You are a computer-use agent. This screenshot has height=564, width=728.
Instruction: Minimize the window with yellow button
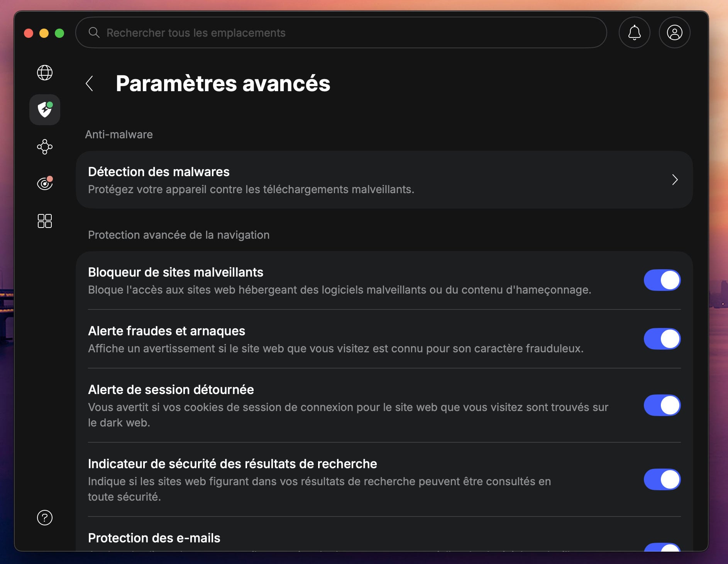pos(44,33)
